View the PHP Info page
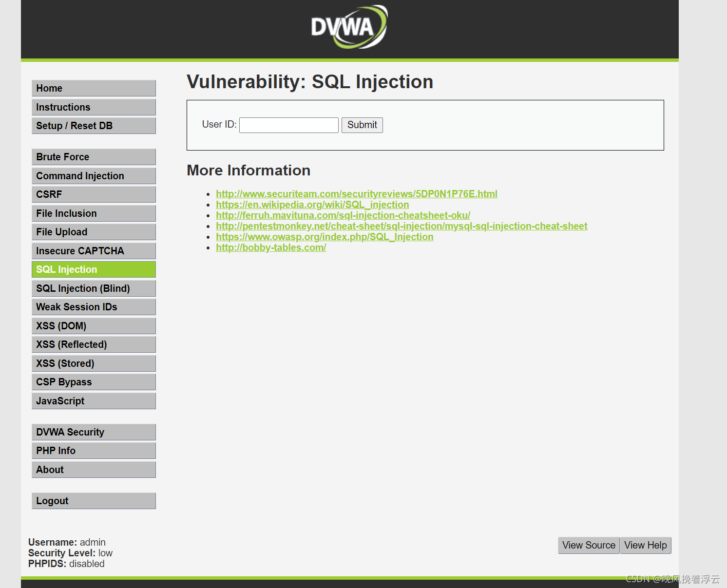 94,451
